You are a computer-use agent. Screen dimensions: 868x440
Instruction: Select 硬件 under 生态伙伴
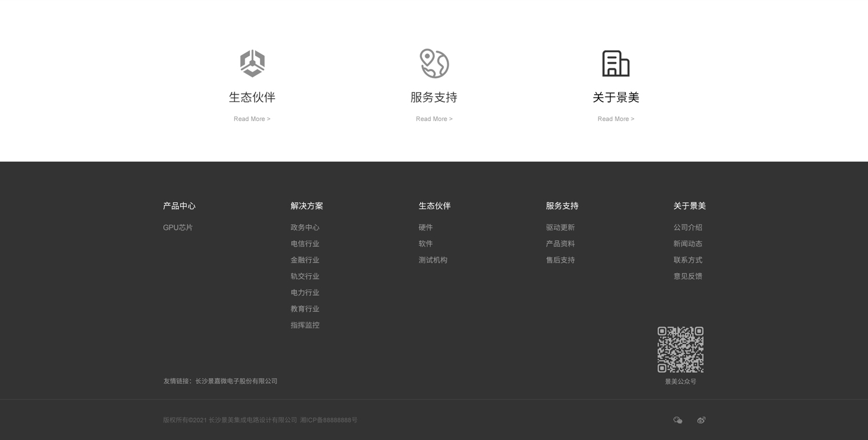tap(425, 228)
